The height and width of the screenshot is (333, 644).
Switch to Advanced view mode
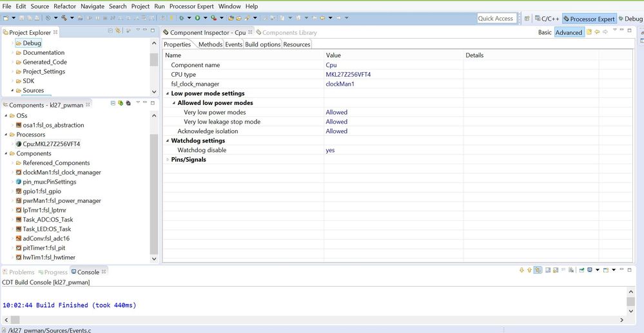tap(569, 32)
